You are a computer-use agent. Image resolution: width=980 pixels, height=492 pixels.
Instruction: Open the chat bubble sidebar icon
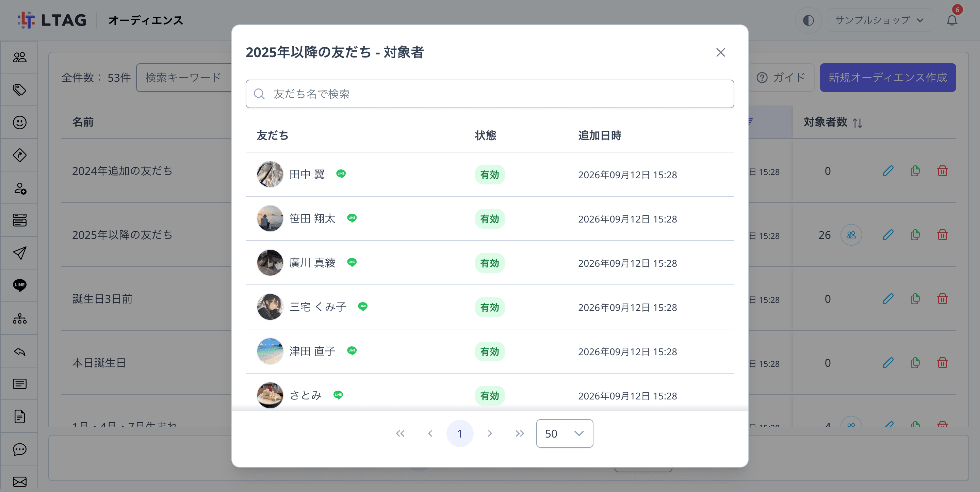coord(19,449)
